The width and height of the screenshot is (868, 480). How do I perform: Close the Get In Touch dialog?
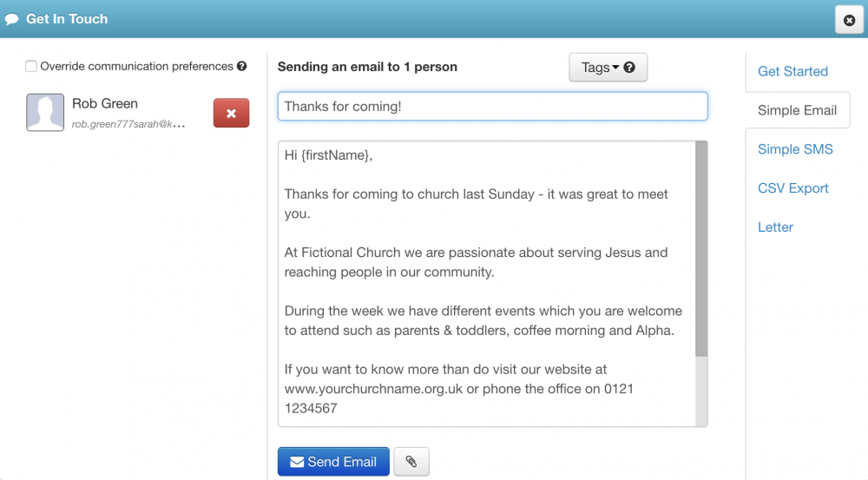coord(849,21)
